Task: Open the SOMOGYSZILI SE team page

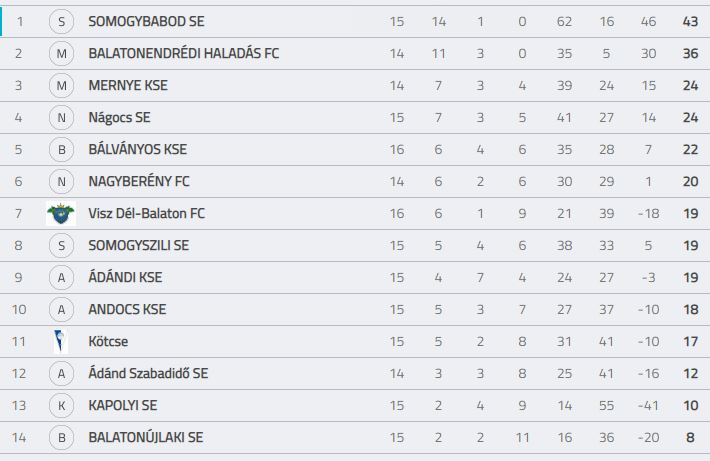Action: pyautogui.click(x=139, y=245)
